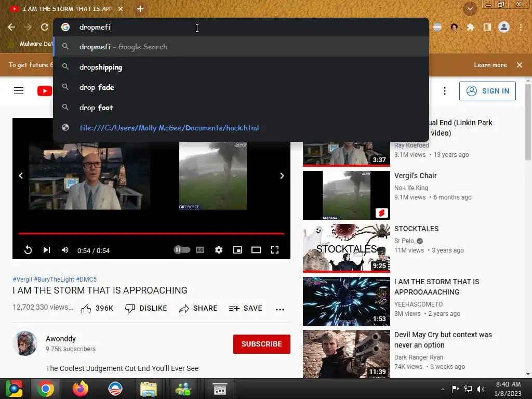
Task: Go to YouTube home via logo
Action: coord(45,91)
